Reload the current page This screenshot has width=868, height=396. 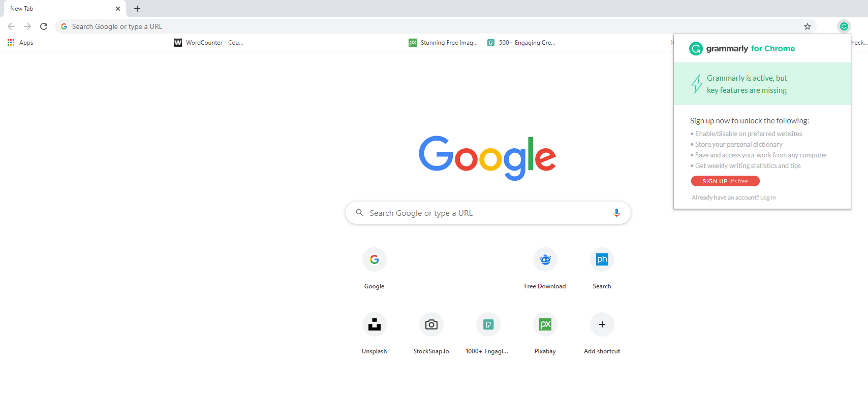click(x=44, y=26)
